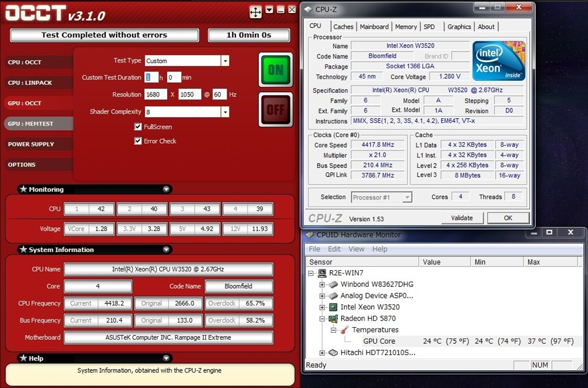Click the refresh rate Hz field

[219, 95]
